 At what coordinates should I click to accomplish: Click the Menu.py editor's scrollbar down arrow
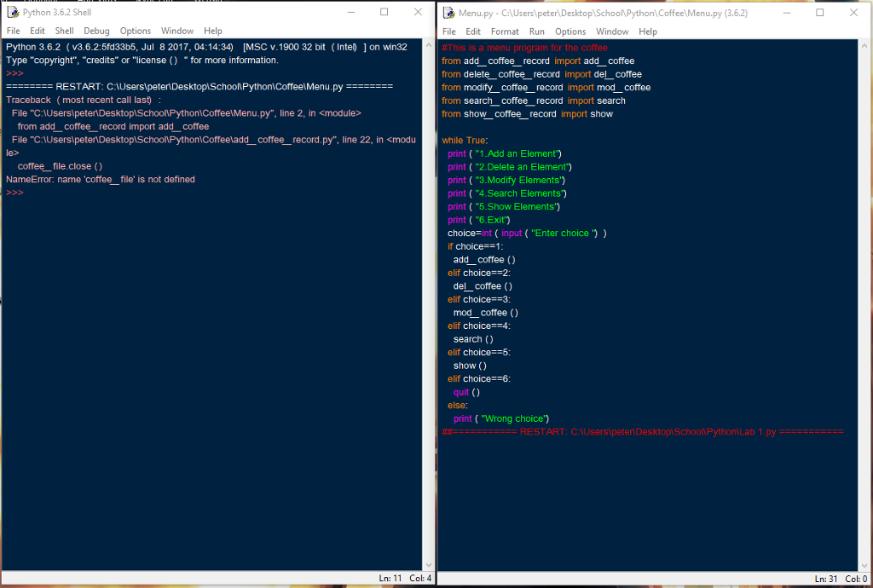tap(865, 564)
